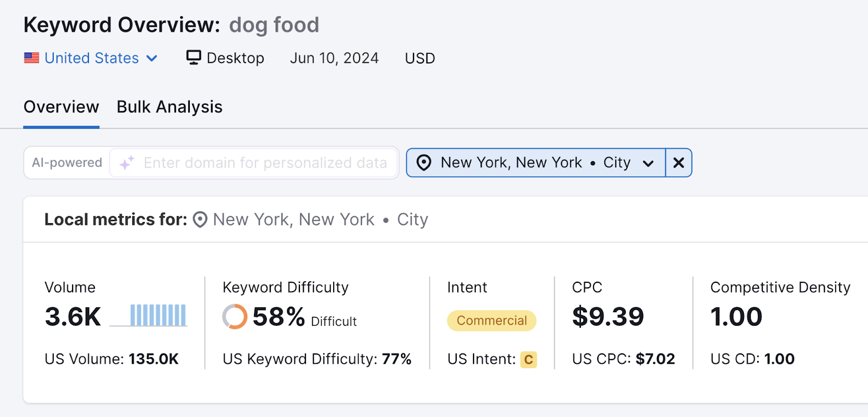This screenshot has height=417, width=868.
Task: Click the Desktop device icon
Action: point(194,58)
